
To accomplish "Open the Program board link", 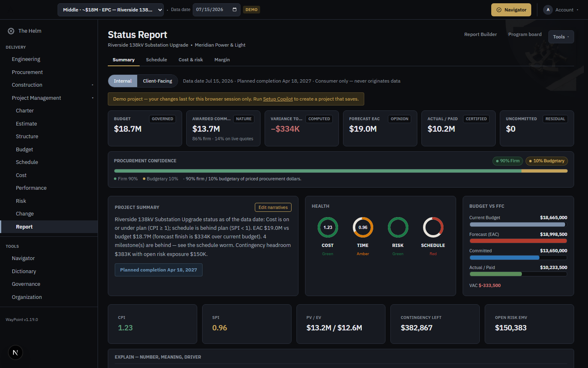I will click(x=525, y=34).
